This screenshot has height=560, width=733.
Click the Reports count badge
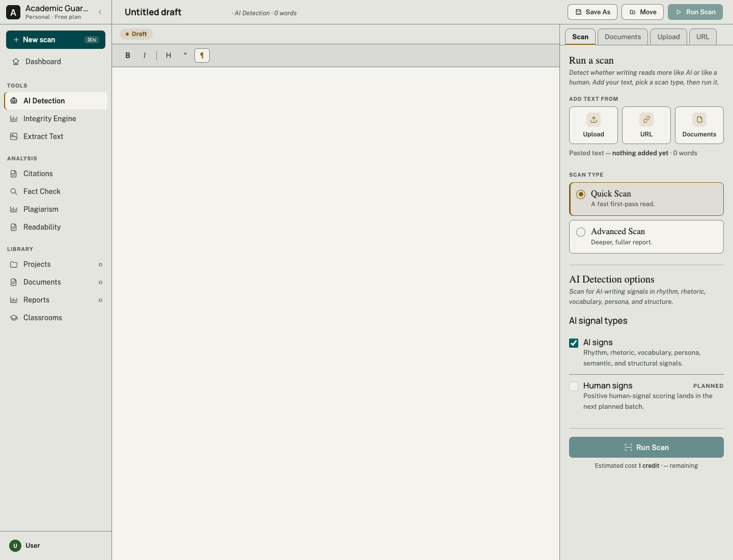tap(100, 300)
